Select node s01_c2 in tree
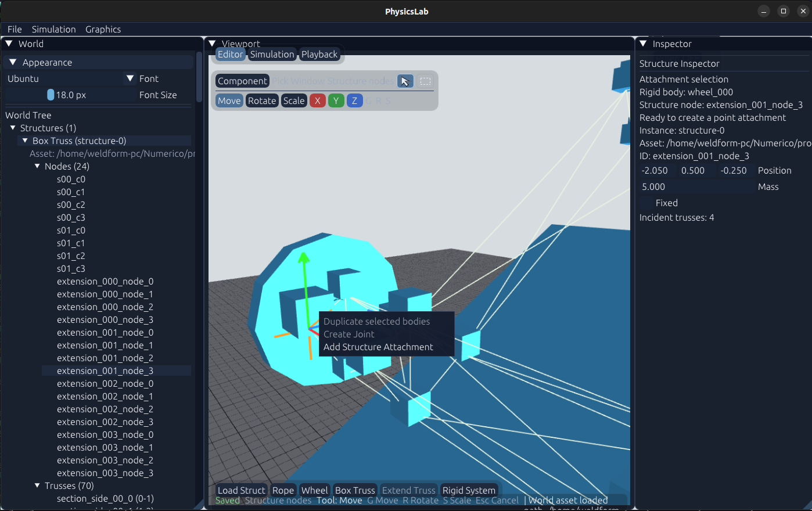This screenshot has width=812, height=511. pos(71,255)
